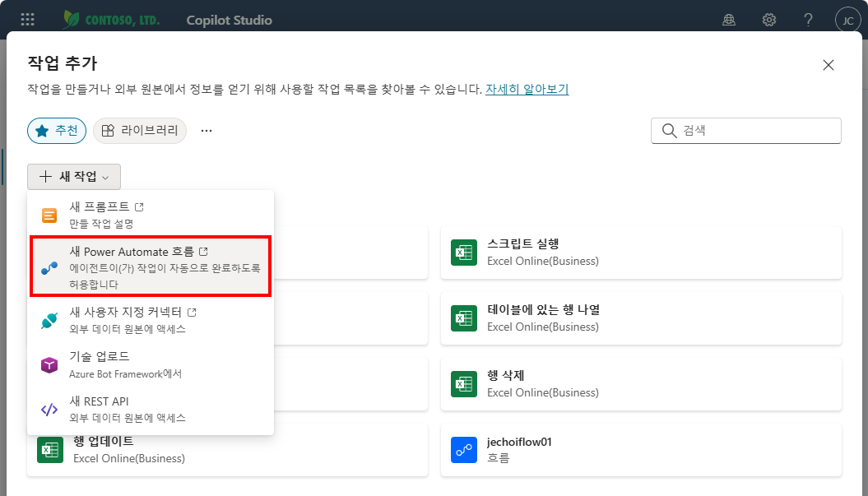868x496 pixels.
Task: Click external link icon beside 사용자 지정 커넥터
Action: (192, 313)
